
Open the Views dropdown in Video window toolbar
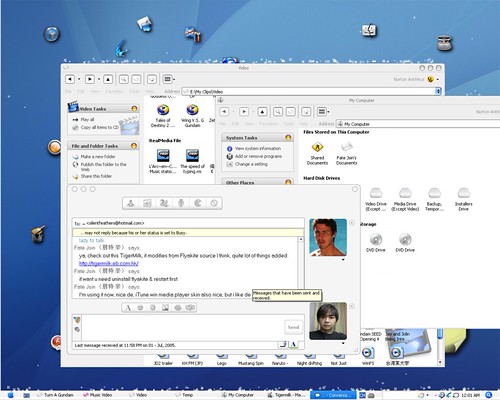click(x=174, y=79)
